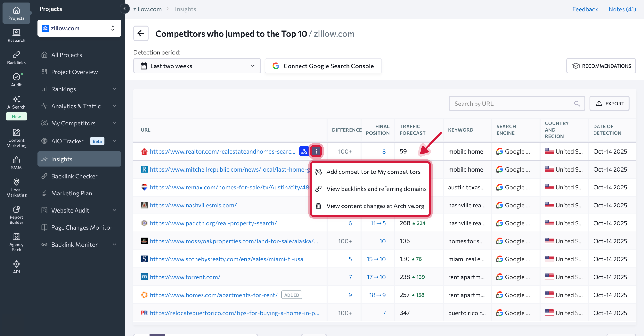
Task: Click blue add-competitor icon on realtor.com row
Action: pos(304,151)
